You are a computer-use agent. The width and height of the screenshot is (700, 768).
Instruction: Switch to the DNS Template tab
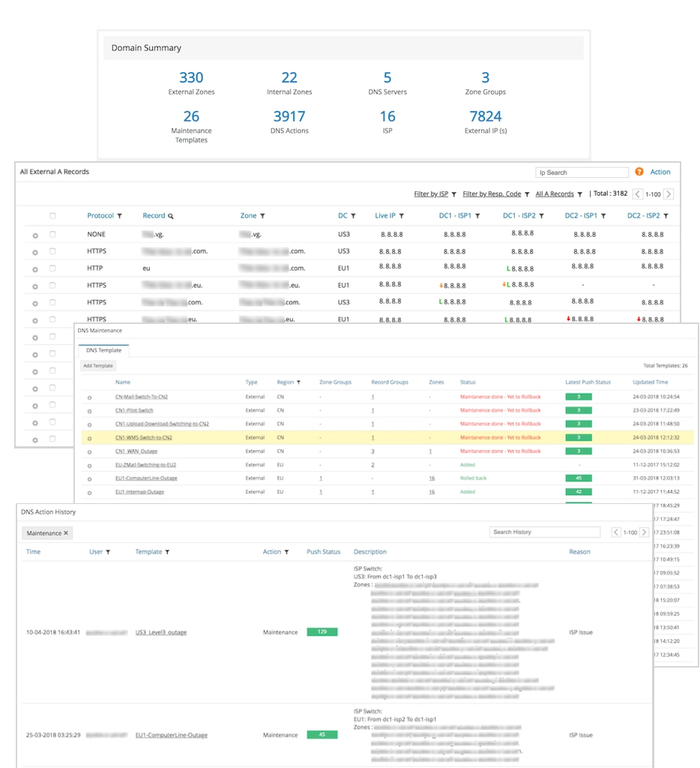point(104,350)
